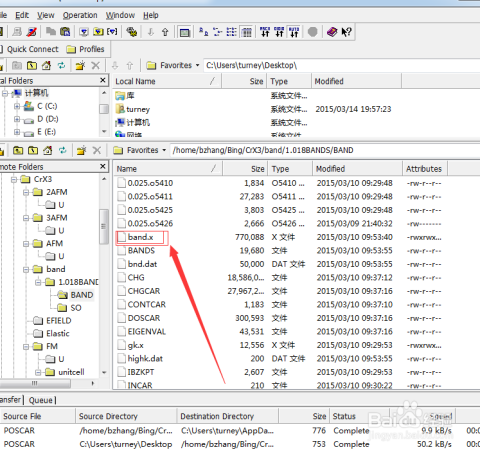The width and height of the screenshot is (480, 452).
Task: Open the local Favorites dropdown
Action: click(x=173, y=65)
